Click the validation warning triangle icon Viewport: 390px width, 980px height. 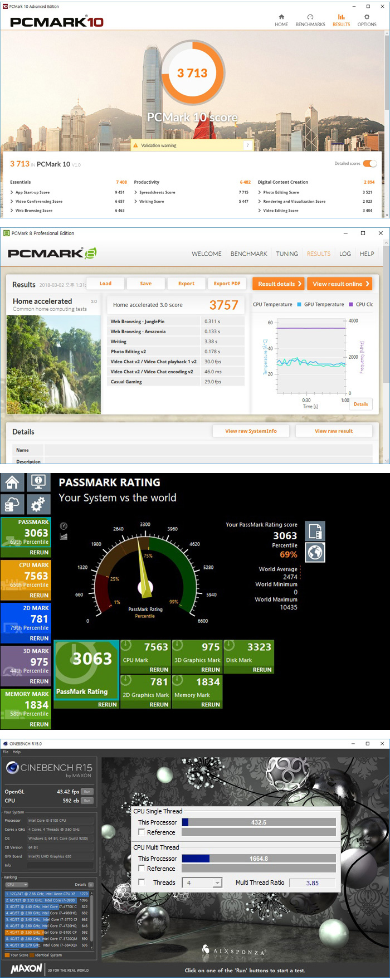click(135, 145)
